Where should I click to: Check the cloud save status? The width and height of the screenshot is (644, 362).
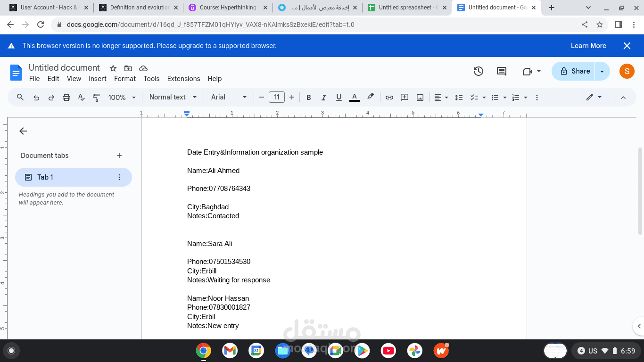click(x=143, y=68)
